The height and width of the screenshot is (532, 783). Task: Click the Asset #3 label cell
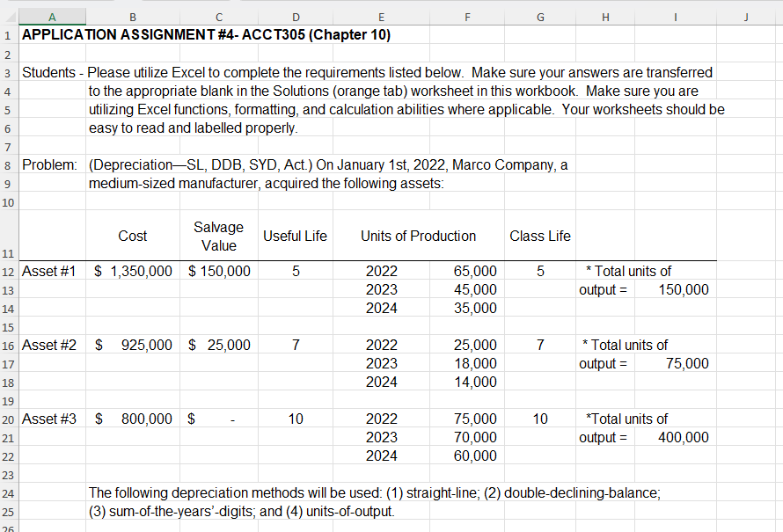[x=52, y=419]
